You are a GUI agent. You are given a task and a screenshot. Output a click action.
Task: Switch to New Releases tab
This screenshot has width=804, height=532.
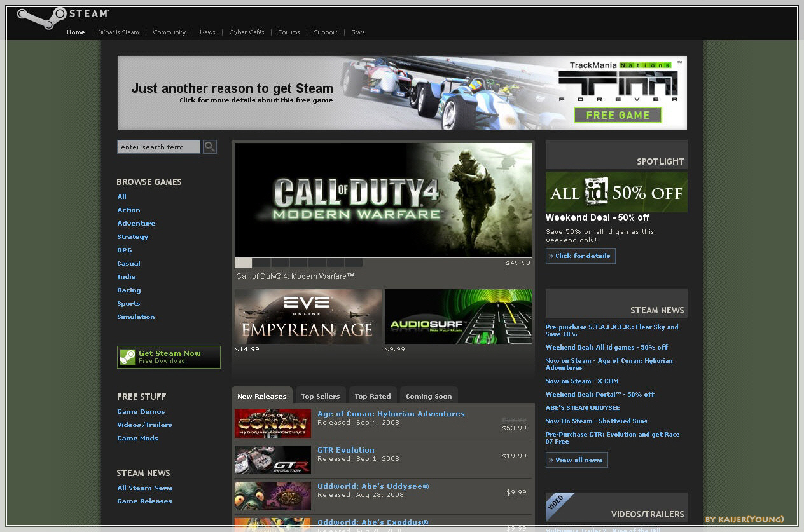[262, 395]
